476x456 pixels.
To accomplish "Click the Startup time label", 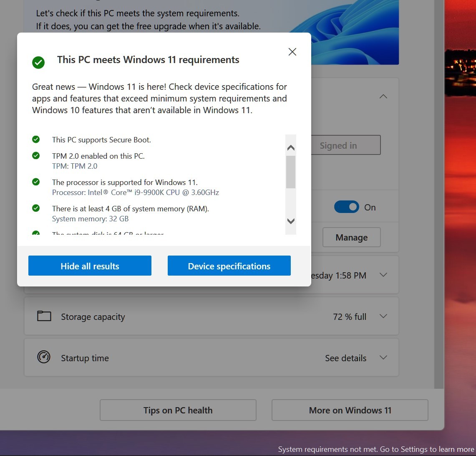I will (x=85, y=358).
